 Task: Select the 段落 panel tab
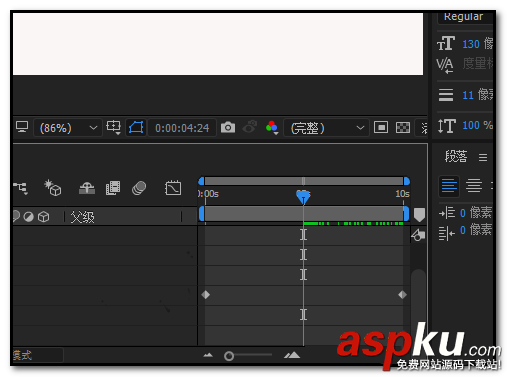[456, 156]
